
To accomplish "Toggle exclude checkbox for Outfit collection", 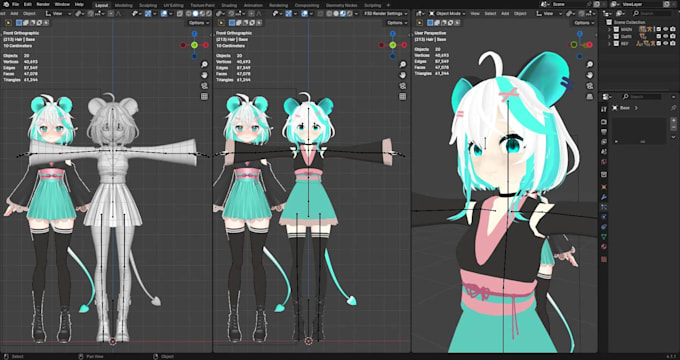I will 659,37.
